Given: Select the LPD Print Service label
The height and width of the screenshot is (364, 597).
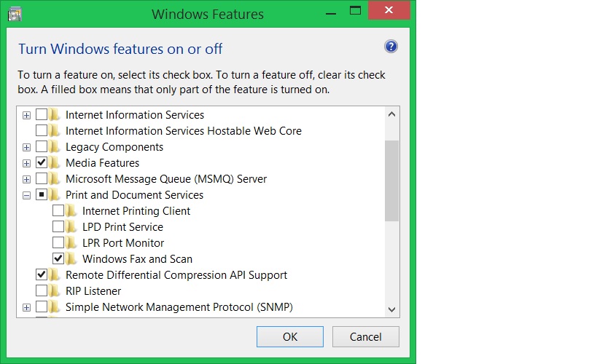Looking at the screenshot, I should (122, 227).
